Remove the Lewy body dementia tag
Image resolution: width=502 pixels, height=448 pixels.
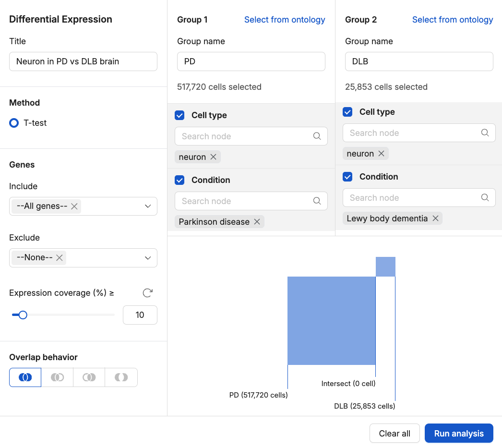(x=435, y=218)
